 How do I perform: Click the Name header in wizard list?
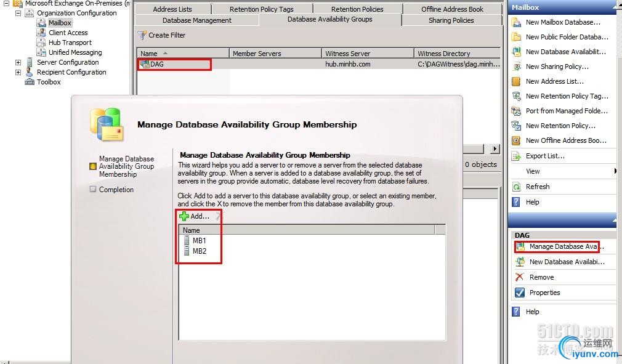pos(307,230)
